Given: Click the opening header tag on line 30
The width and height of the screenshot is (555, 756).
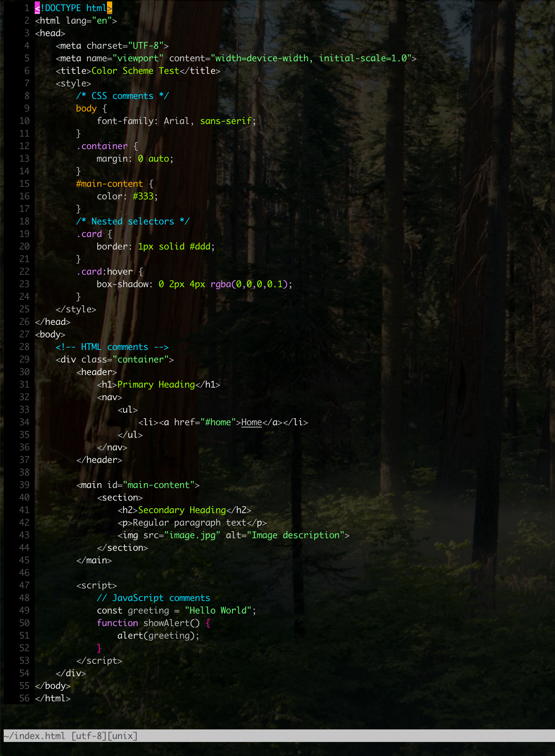Looking at the screenshot, I should [97, 372].
